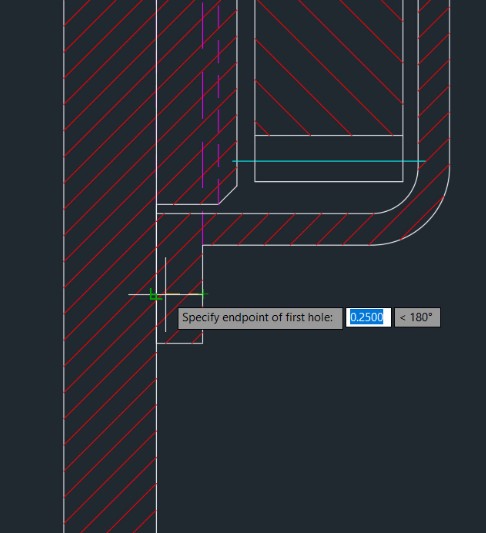Click the 0.2500 distance input field

click(368, 317)
